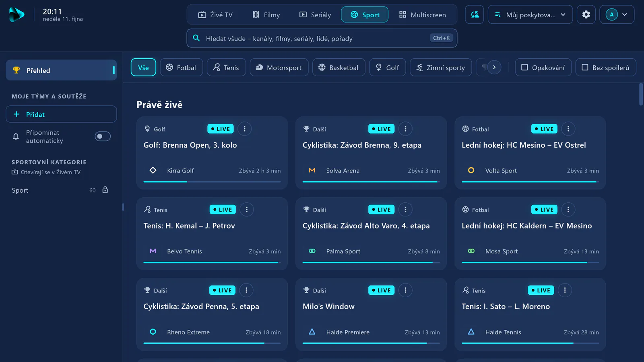This screenshot has height=362, width=644.
Task: Filter by Fotbal
Action: click(x=181, y=68)
